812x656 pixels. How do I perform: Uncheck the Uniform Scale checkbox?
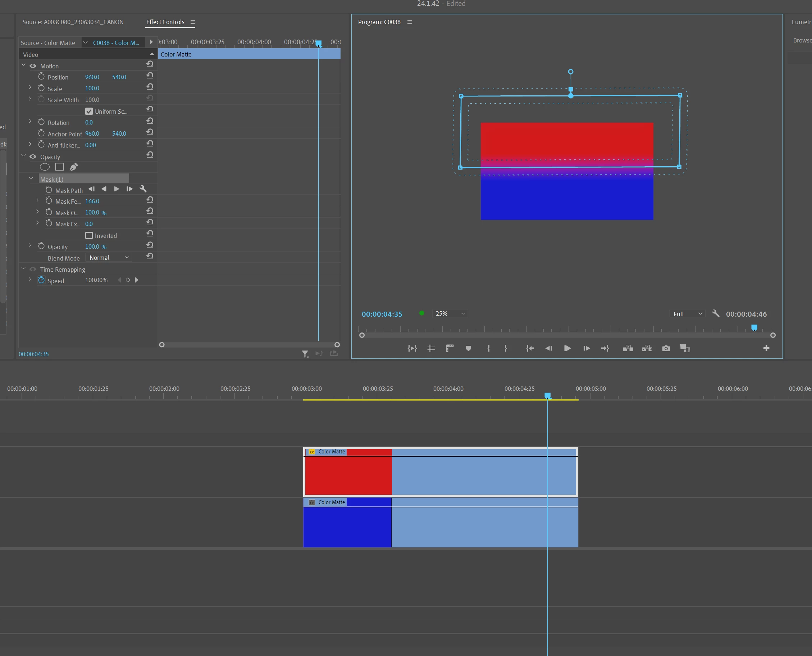tap(89, 112)
